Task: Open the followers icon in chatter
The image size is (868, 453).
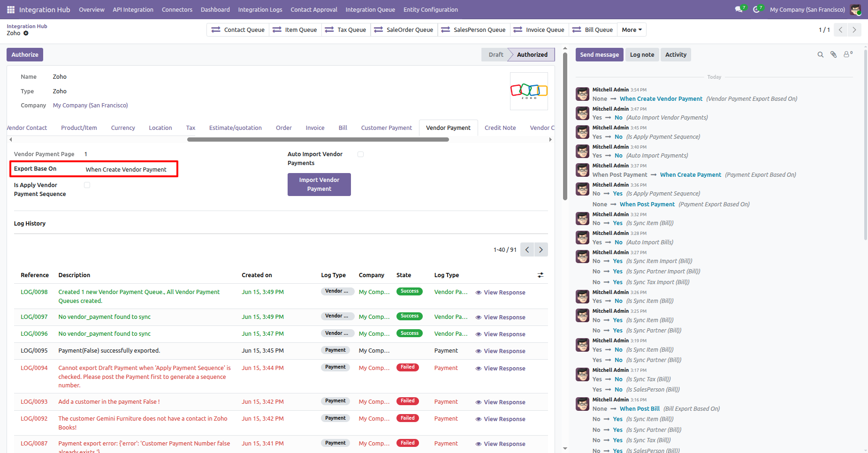Action: coord(848,54)
